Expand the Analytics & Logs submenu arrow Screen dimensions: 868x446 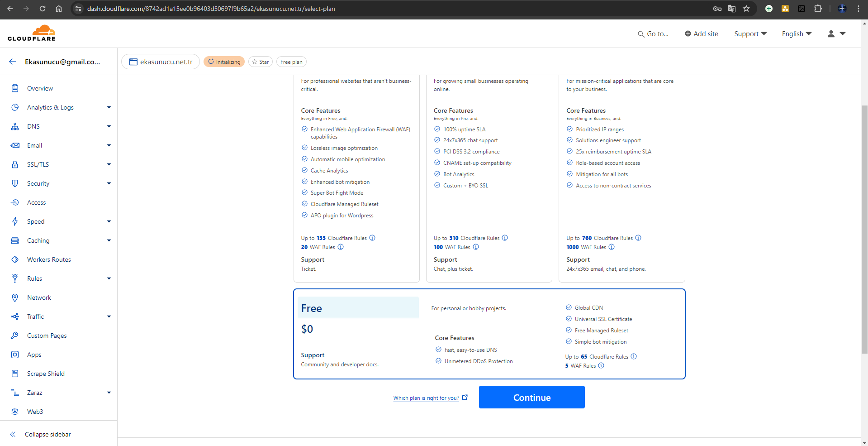tap(109, 107)
